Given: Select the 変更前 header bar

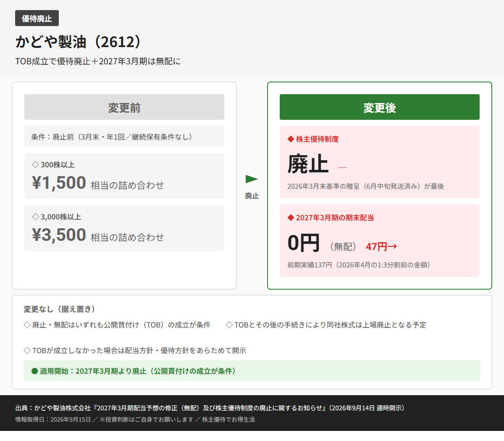Looking at the screenshot, I should (x=124, y=107).
